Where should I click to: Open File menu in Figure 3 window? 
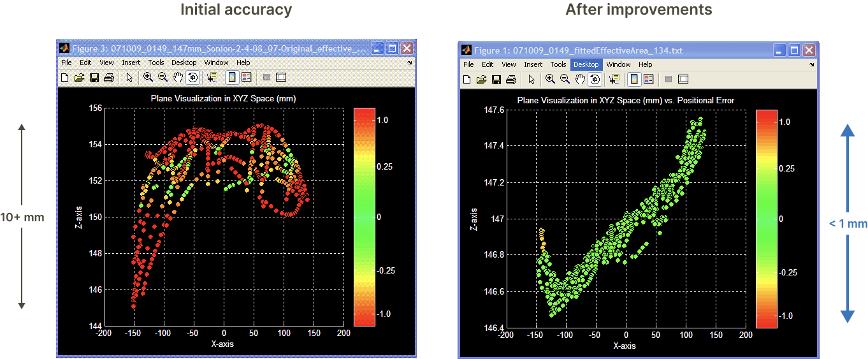[x=66, y=62]
